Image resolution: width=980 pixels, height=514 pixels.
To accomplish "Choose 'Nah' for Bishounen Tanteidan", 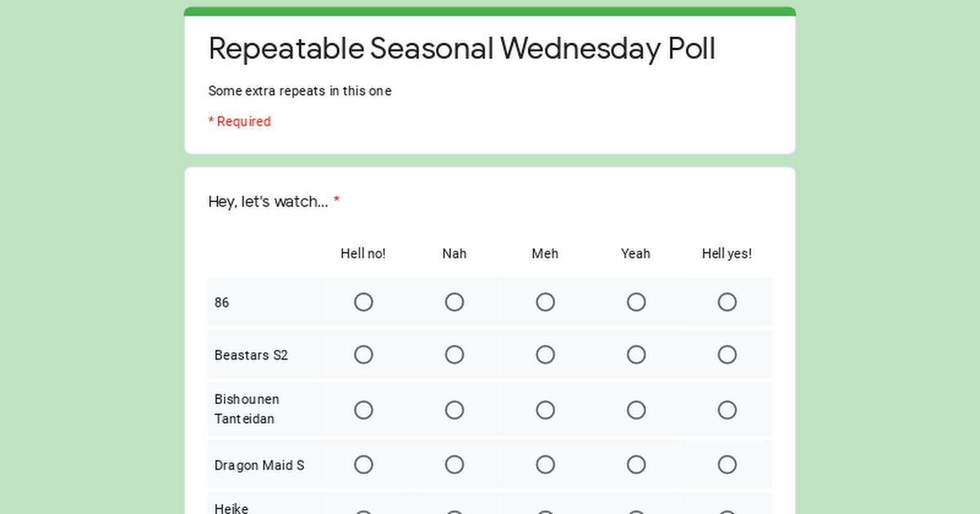I will (x=454, y=410).
